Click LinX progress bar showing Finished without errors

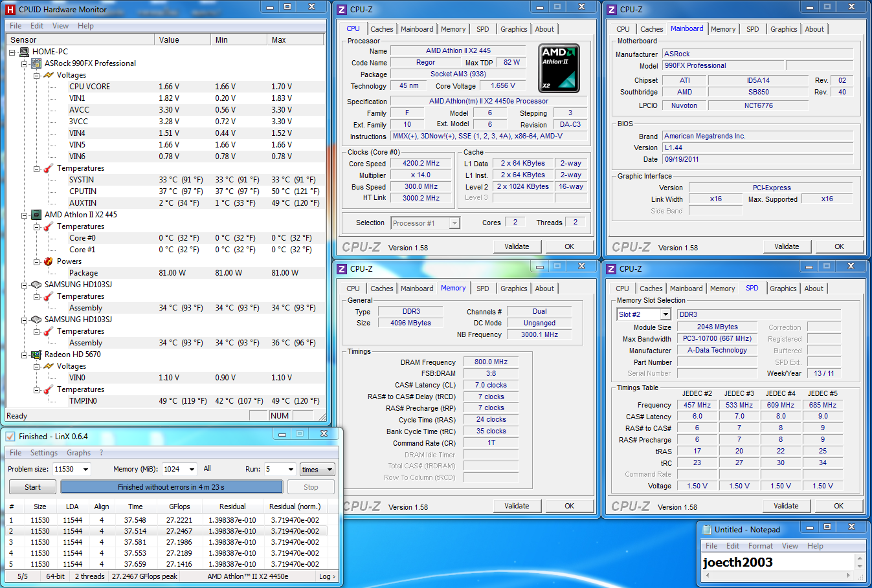click(172, 487)
